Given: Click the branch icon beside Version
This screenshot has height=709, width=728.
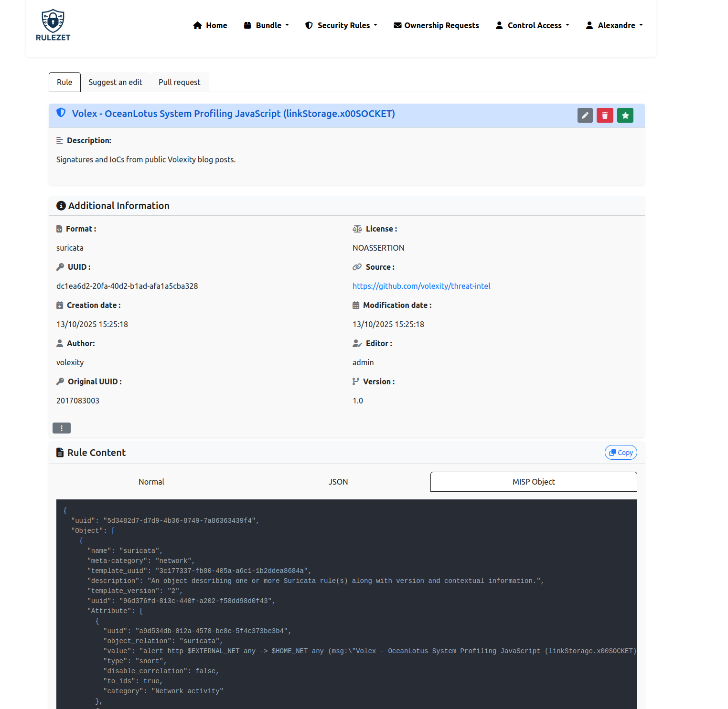Looking at the screenshot, I should coord(356,381).
